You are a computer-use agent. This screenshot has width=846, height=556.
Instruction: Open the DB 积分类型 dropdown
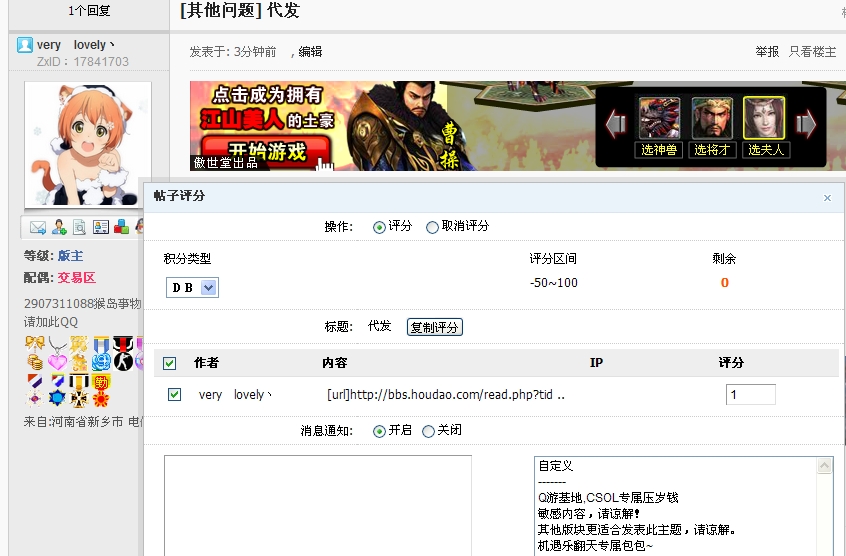click(192, 287)
